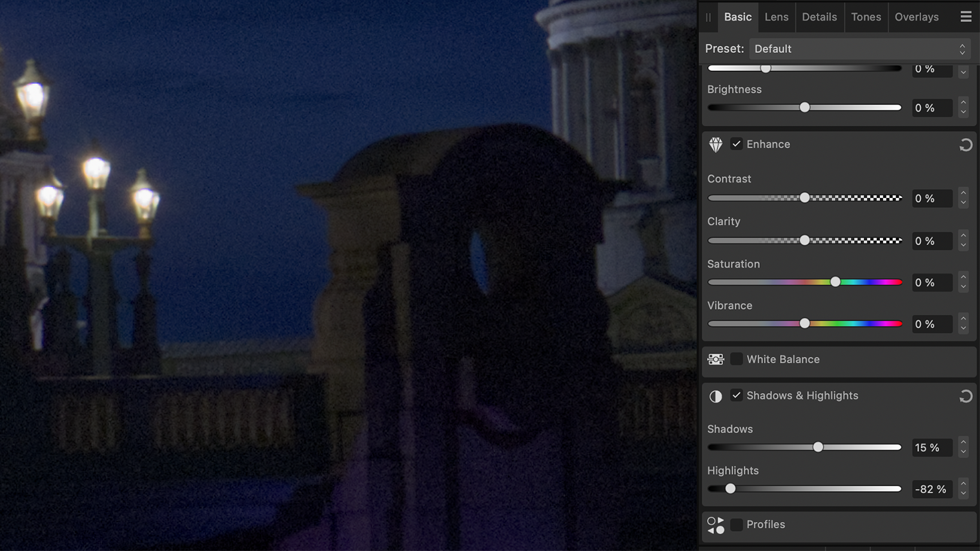Click the Vibrance slider handle

pyautogui.click(x=804, y=323)
